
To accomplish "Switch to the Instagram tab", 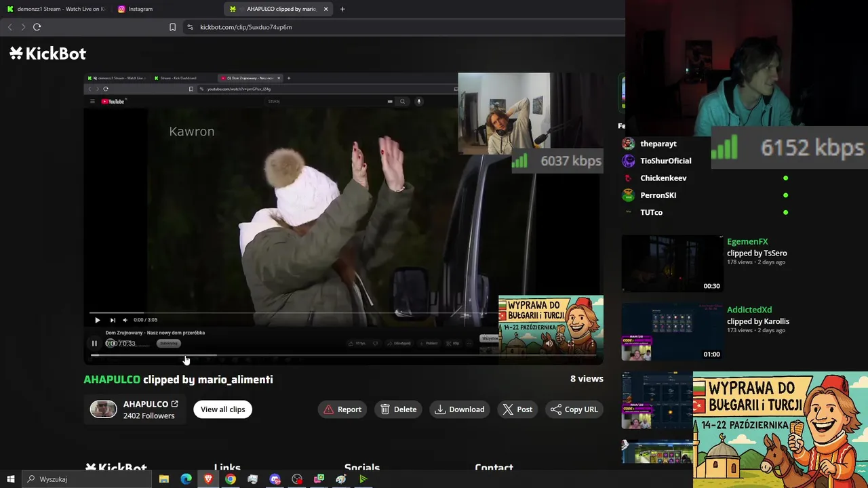I will point(166,9).
